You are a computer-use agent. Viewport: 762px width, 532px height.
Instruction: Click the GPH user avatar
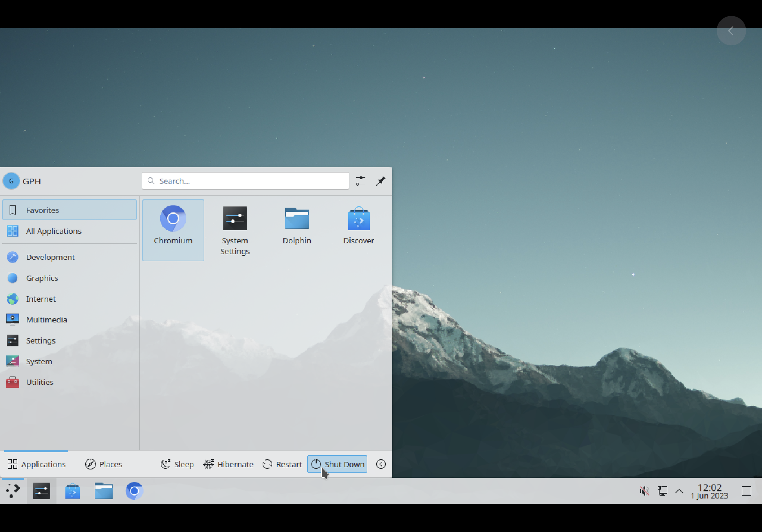tap(11, 181)
